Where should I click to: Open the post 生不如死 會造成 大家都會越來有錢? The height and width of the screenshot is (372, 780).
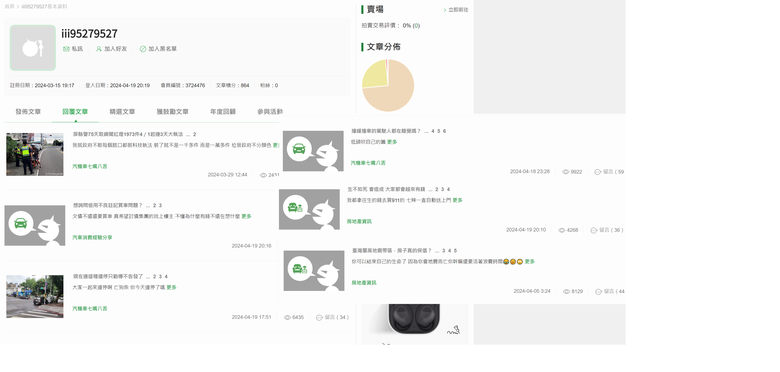pyautogui.click(x=386, y=189)
